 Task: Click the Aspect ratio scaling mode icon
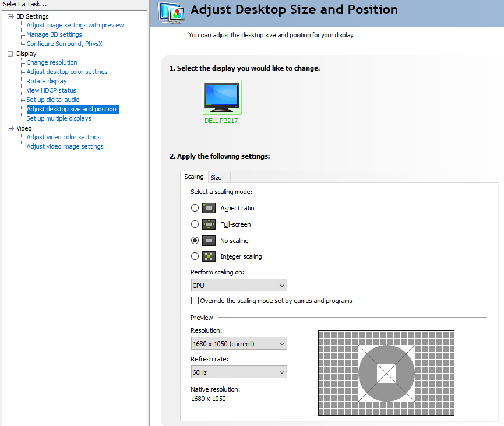coord(209,208)
